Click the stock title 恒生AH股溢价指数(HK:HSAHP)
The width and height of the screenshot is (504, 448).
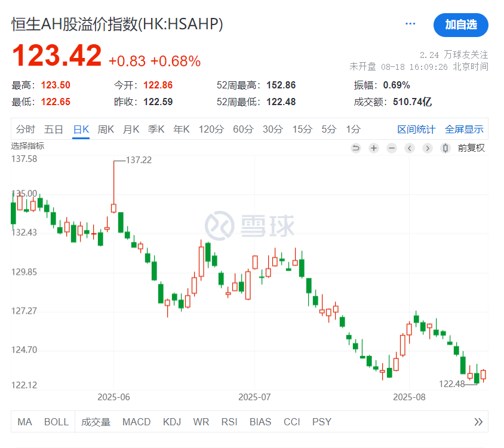[117, 24]
